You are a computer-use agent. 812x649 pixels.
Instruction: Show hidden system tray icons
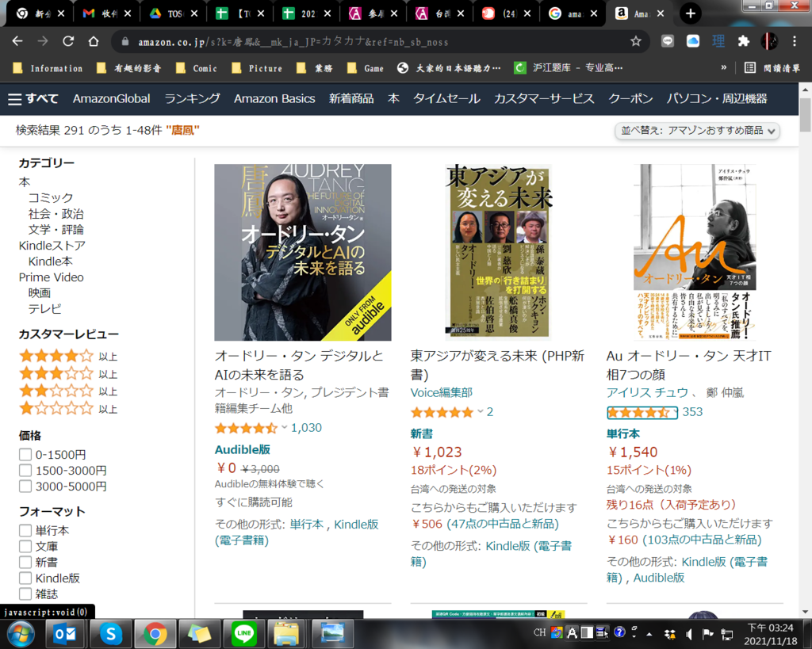[x=649, y=634]
